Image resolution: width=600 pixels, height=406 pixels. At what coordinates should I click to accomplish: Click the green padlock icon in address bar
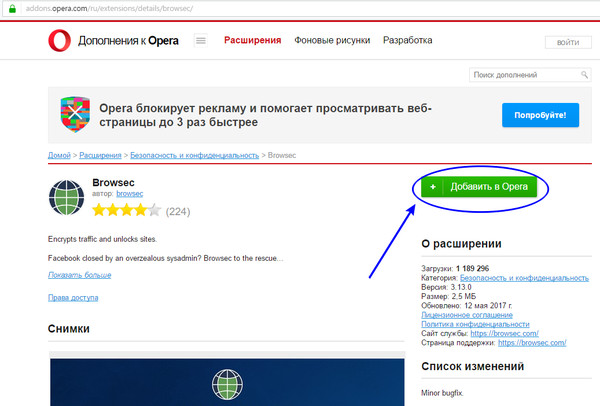click(x=12, y=8)
